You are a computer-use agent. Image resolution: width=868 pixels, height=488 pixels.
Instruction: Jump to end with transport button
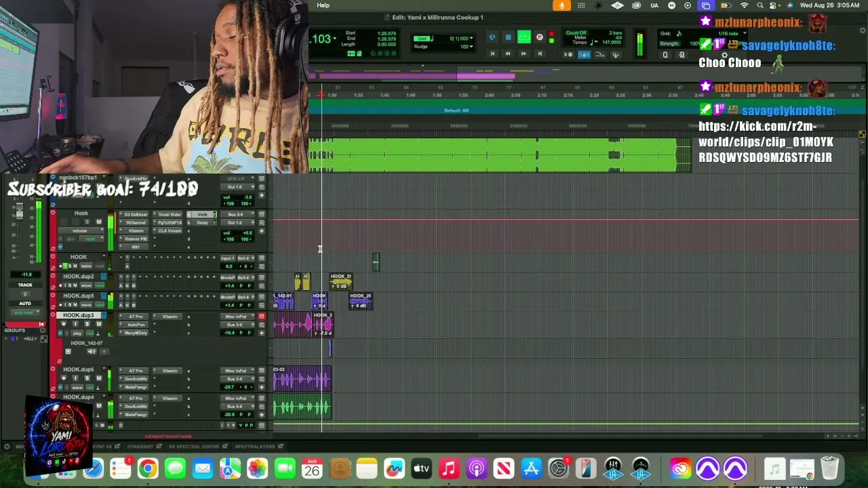(x=540, y=54)
